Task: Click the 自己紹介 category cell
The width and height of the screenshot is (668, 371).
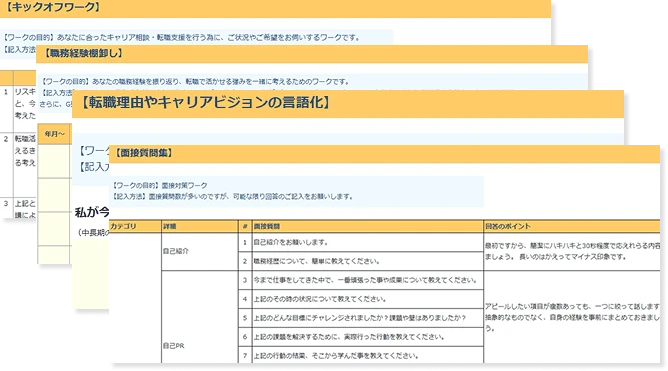Action: pos(176,251)
